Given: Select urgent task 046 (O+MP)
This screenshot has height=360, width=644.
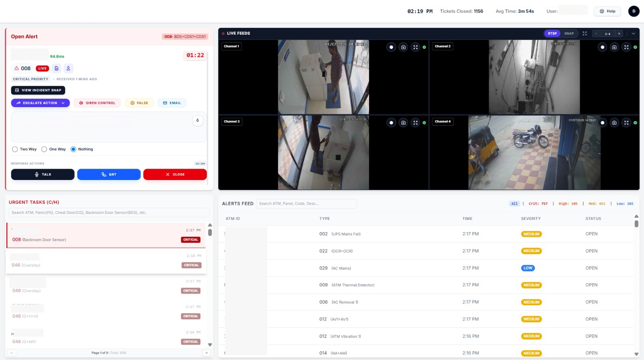Looking at the screenshot, I should click(106, 337).
